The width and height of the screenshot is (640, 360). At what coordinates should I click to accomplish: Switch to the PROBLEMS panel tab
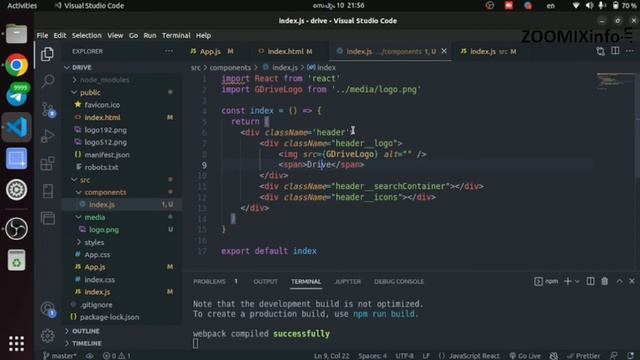pyautogui.click(x=209, y=282)
